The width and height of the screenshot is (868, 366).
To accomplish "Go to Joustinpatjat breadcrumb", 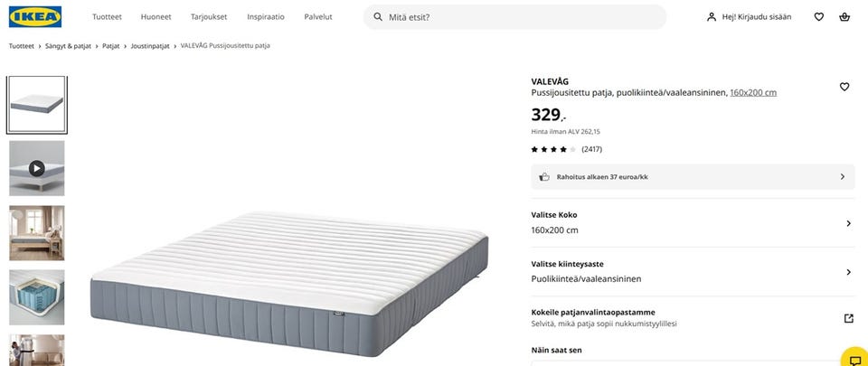I will 149,45.
